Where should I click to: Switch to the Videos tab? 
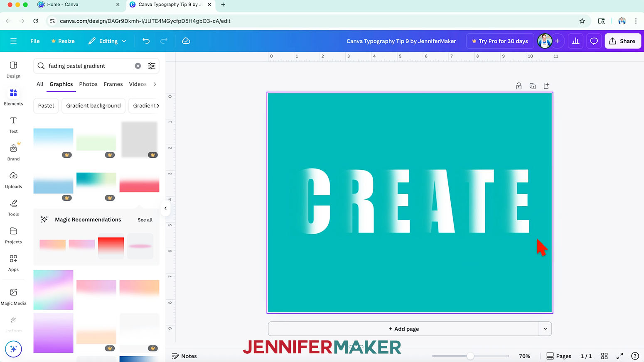[138, 84]
